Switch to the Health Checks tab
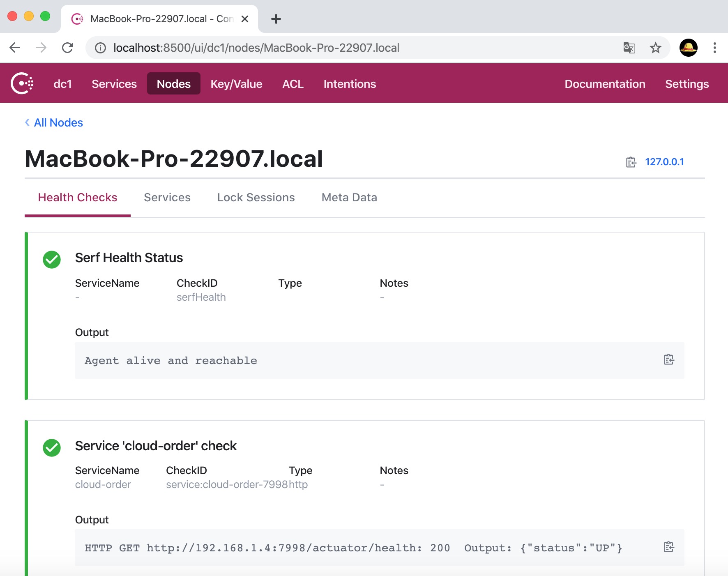Image resolution: width=728 pixels, height=576 pixels. coord(78,198)
